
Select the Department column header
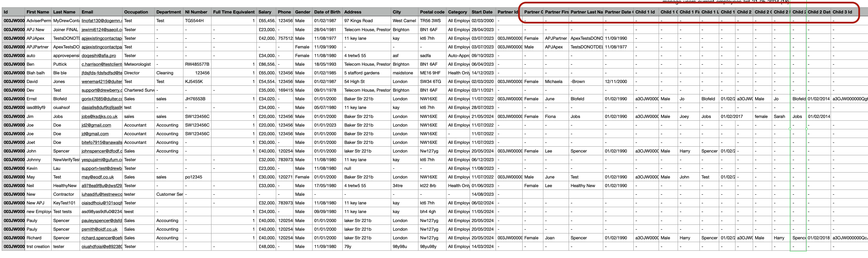(x=169, y=12)
